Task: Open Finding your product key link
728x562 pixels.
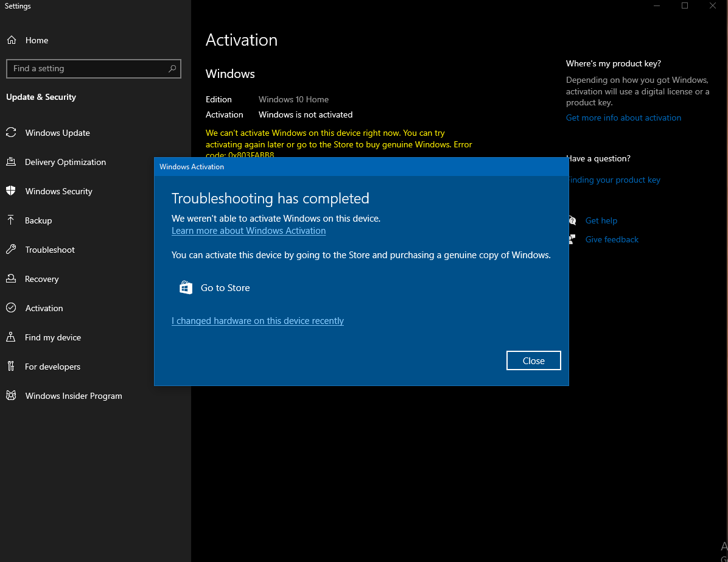Action: tap(614, 180)
